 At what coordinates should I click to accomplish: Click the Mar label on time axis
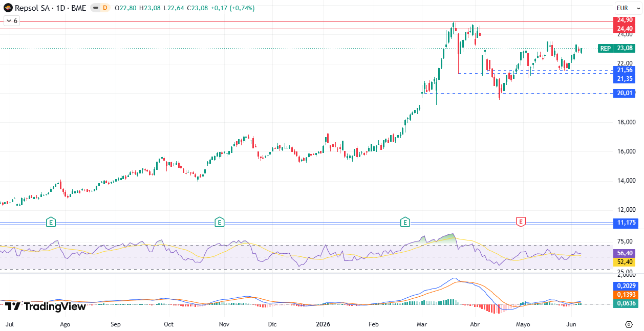coord(422,324)
